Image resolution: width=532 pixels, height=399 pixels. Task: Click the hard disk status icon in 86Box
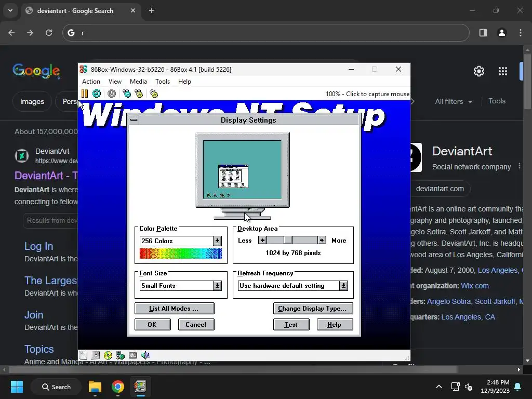(x=133, y=355)
